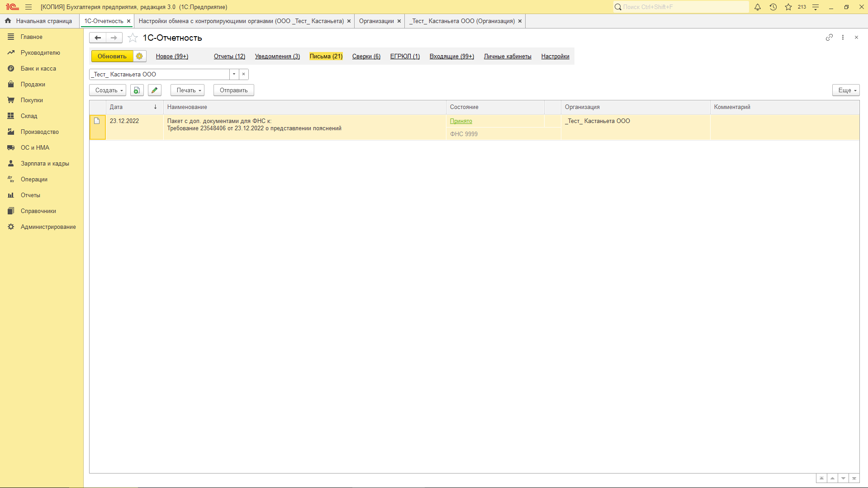Switch to the Организации tab
Image resolution: width=868 pixels, height=488 pixels.
(x=376, y=21)
